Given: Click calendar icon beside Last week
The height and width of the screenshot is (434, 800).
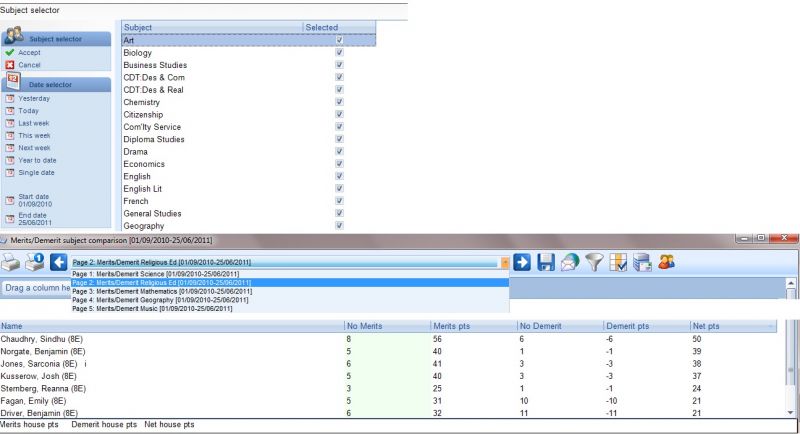Looking at the screenshot, I should 10,123.
